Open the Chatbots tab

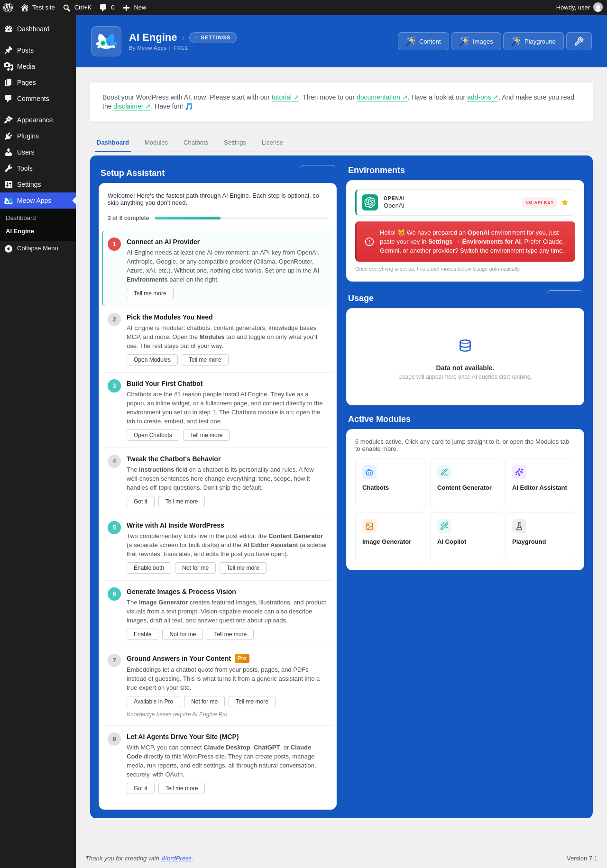click(196, 143)
